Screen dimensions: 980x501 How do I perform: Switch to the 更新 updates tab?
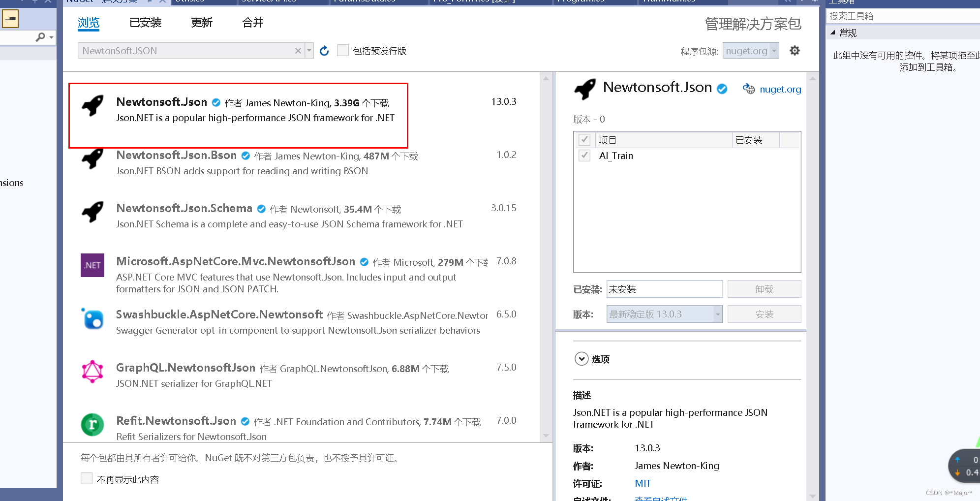click(202, 23)
